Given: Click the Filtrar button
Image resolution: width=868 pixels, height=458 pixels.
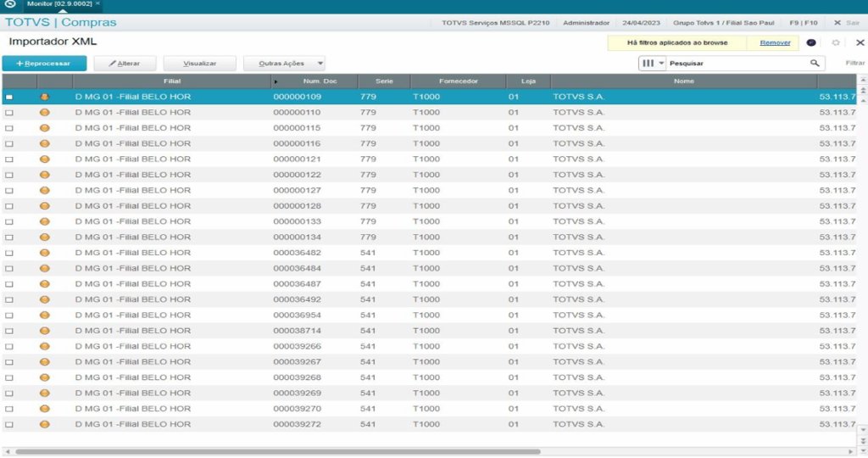Looking at the screenshot, I should point(854,63).
